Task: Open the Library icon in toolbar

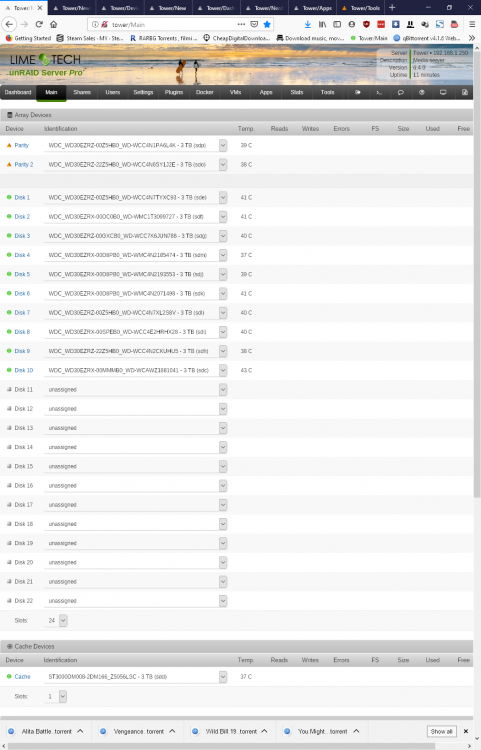Action: tap(322, 24)
